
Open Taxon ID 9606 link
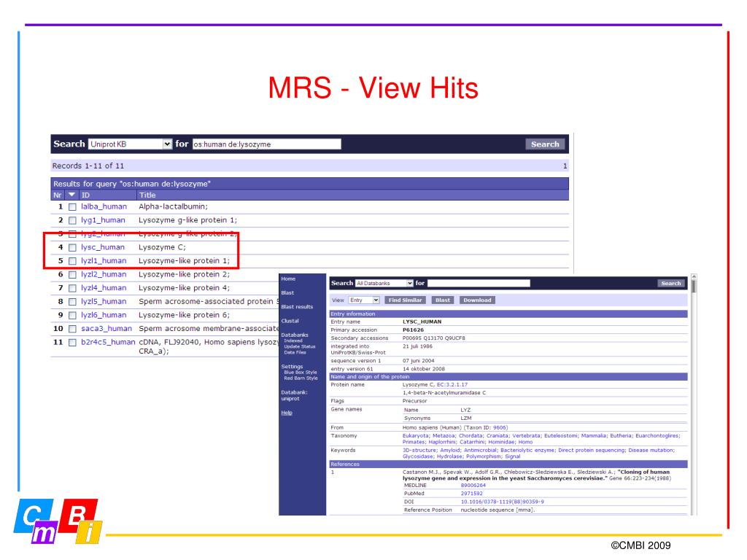point(499,427)
